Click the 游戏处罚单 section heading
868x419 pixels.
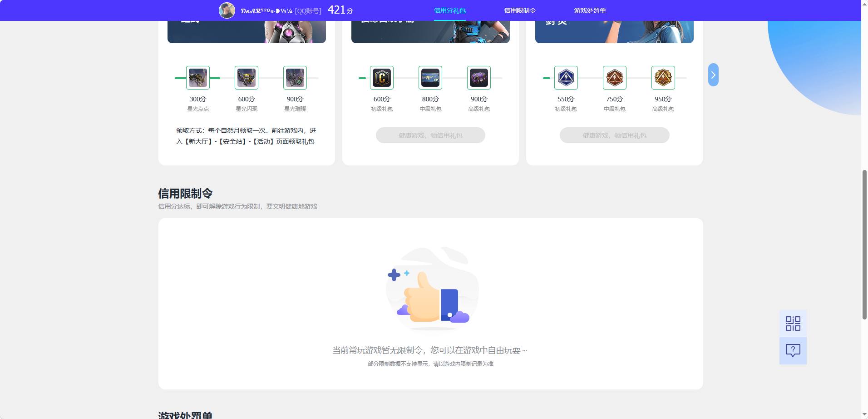[185, 415]
